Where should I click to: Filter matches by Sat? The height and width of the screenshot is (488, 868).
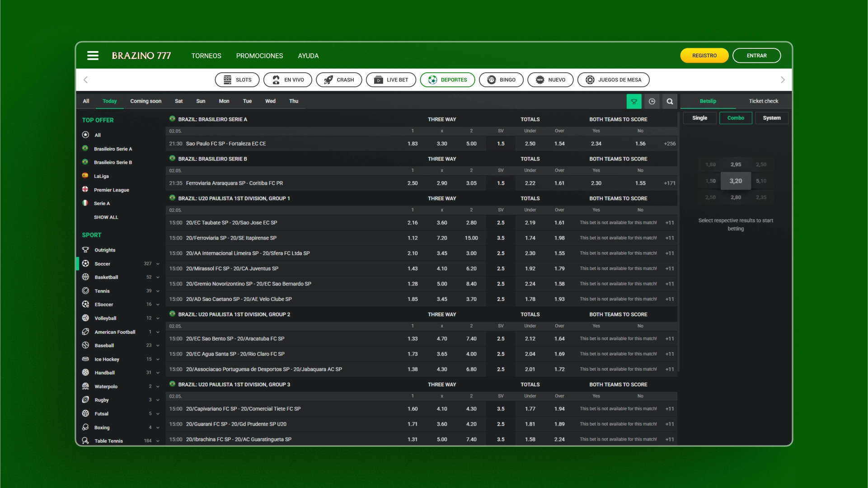(x=179, y=101)
